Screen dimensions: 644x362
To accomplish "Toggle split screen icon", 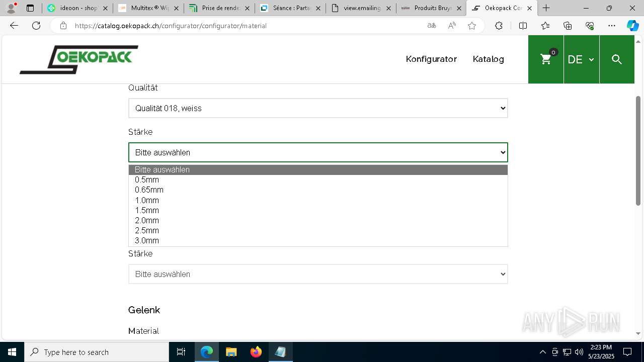I will pos(523,26).
